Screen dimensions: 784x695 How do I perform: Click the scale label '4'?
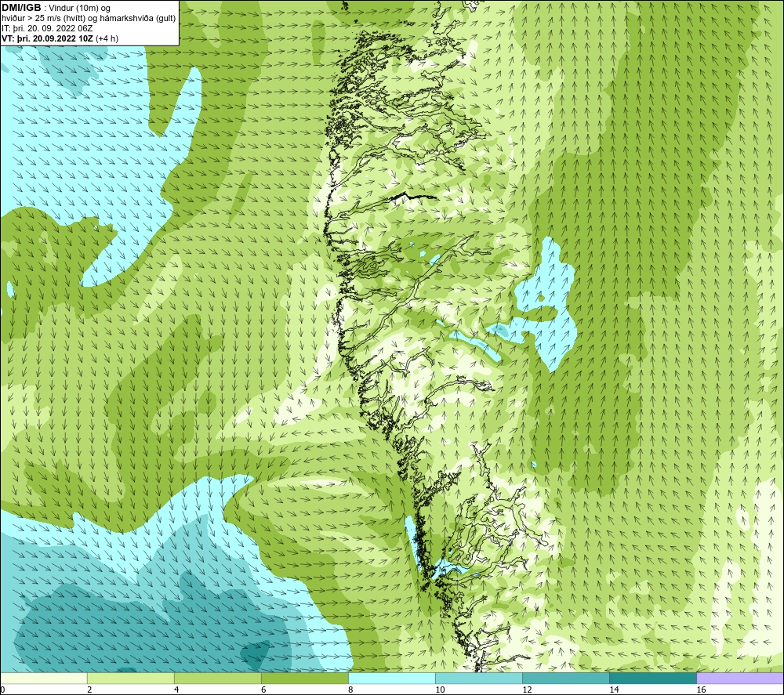pos(176,690)
